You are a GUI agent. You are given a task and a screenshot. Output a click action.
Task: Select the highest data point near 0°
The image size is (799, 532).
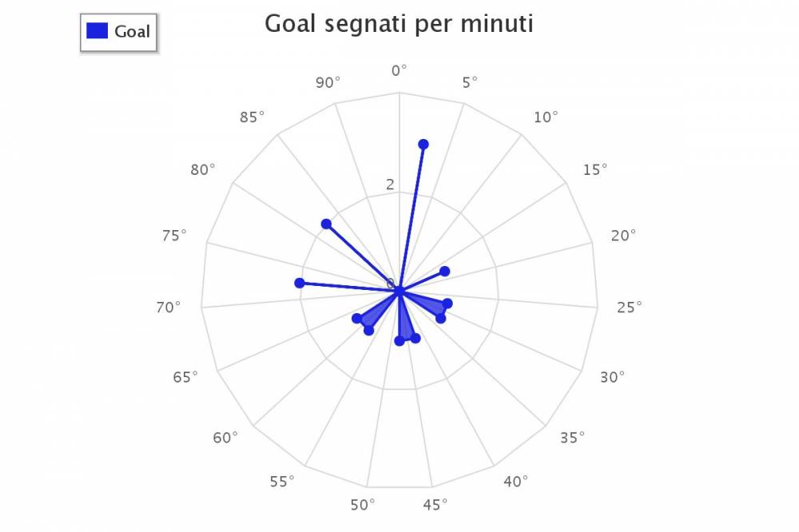click(x=423, y=145)
